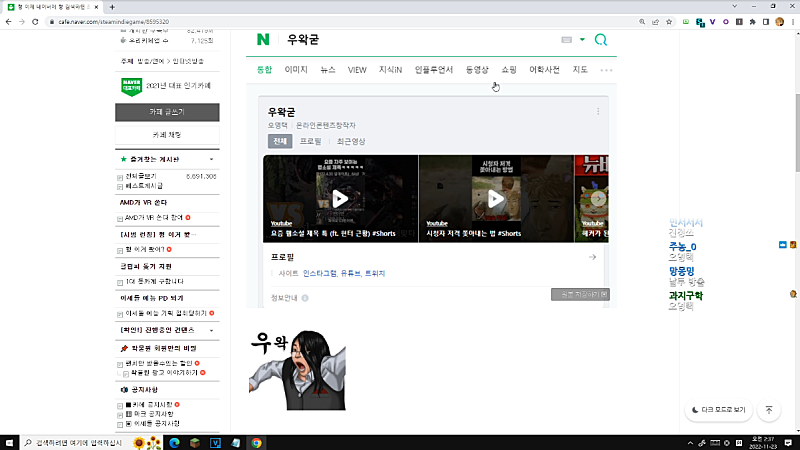Viewport: 800px width, 450px height.
Task: Open the browser zoom magnifier icon
Action: [642, 22]
